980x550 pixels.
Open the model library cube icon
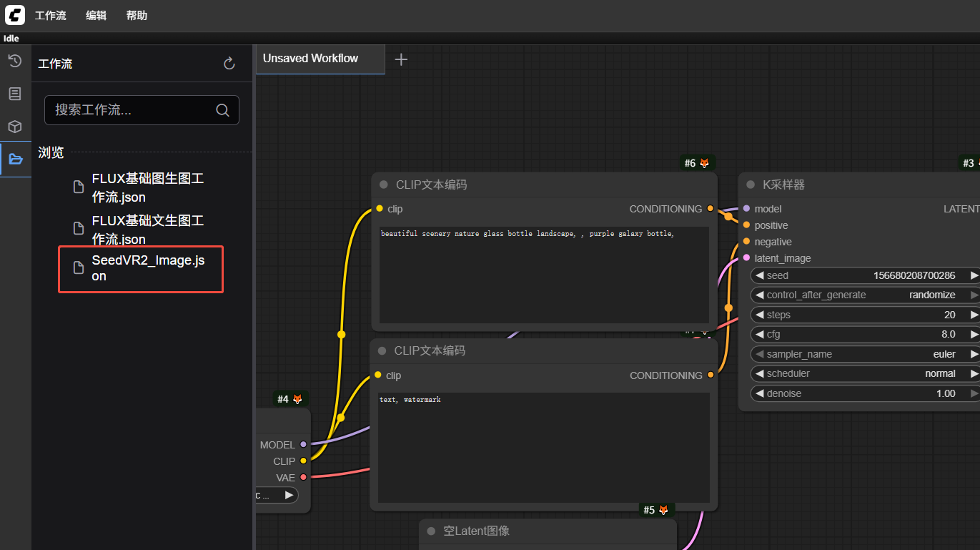tap(15, 127)
